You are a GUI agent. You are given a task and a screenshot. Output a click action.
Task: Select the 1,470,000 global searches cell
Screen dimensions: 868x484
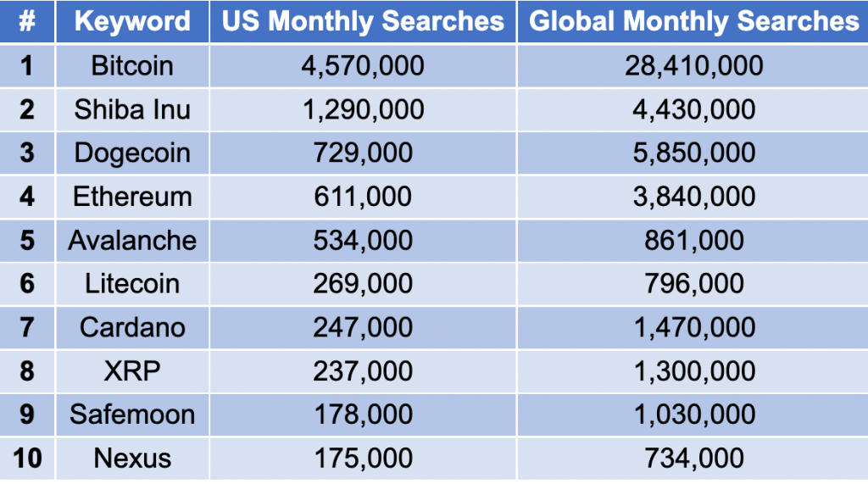click(693, 327)
